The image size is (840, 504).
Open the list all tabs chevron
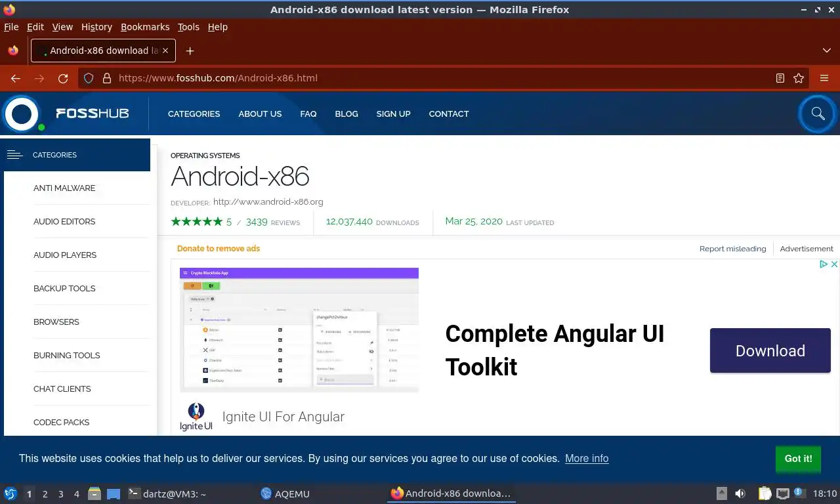click(x=827, y=51)
